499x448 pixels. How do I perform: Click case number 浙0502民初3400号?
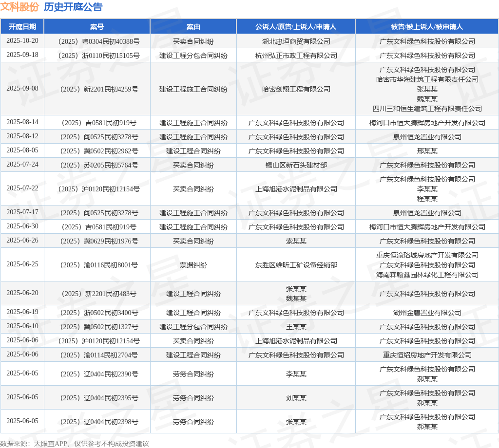click(x=99, y=313)
